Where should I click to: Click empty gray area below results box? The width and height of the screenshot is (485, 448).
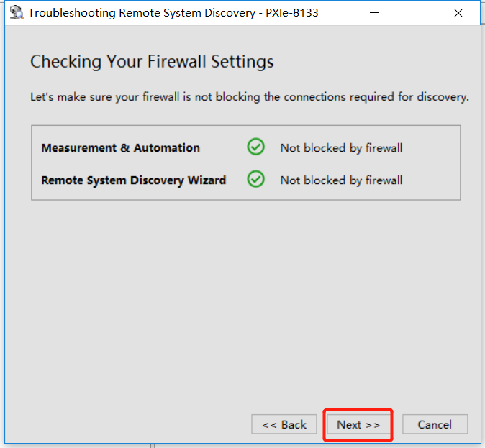246,293
